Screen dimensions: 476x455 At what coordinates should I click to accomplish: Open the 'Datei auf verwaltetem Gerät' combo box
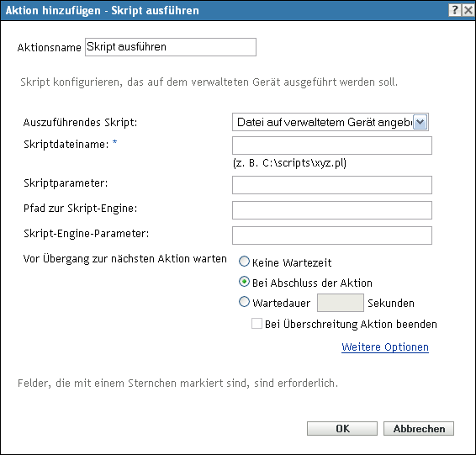(x=331, y=122)
